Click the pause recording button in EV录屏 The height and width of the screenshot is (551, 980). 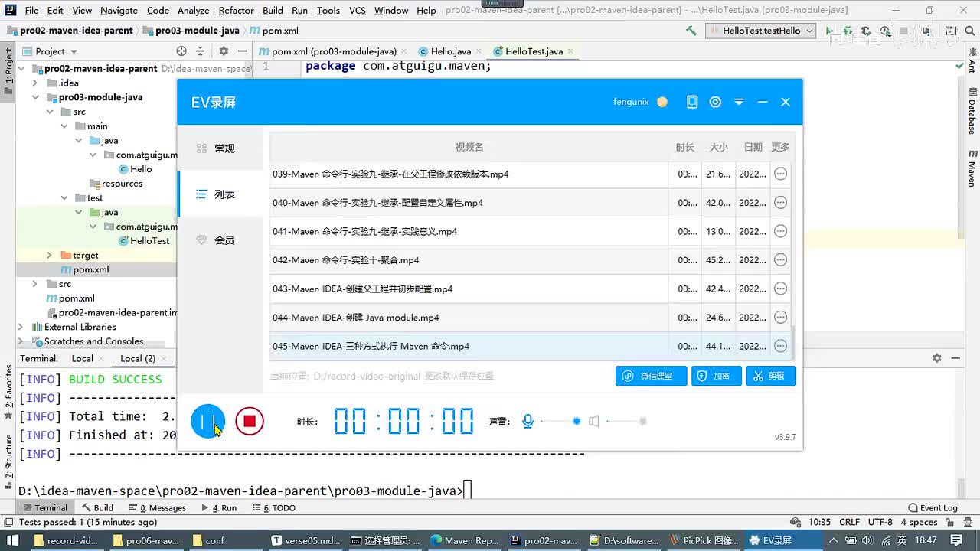click(x=207, y=421)
